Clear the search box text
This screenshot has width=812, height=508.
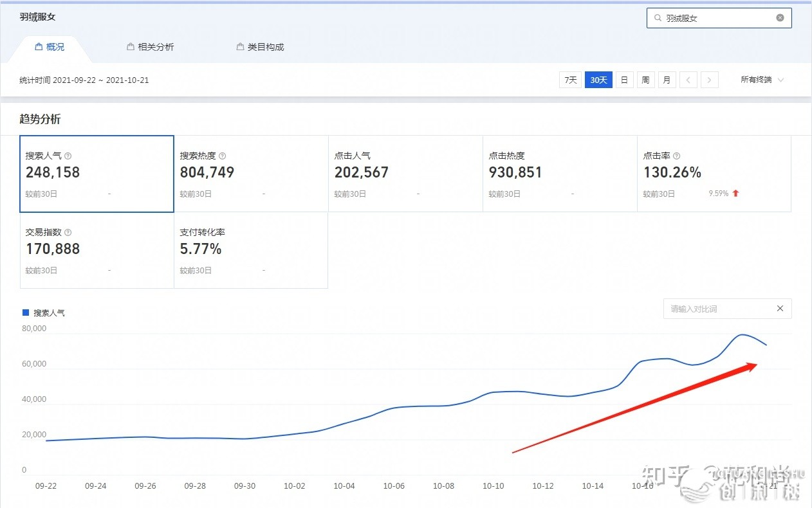tap(780, 18)
